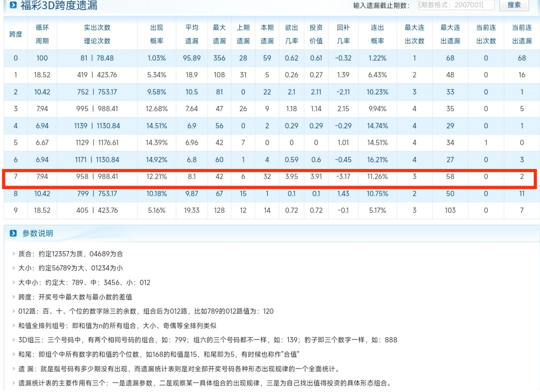Image resolution: width=540 pixels, height=392 pixels.
Task: Click the 循环周期 column header
Action: (x=42, y=34)
